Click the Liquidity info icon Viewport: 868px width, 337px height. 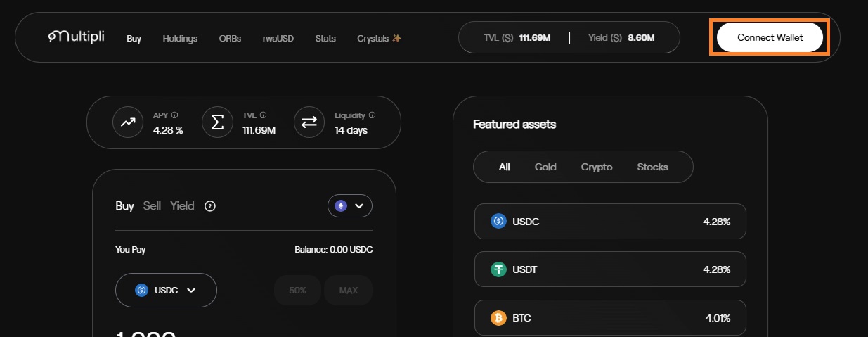pyautogui.click(x=372, y=115)
